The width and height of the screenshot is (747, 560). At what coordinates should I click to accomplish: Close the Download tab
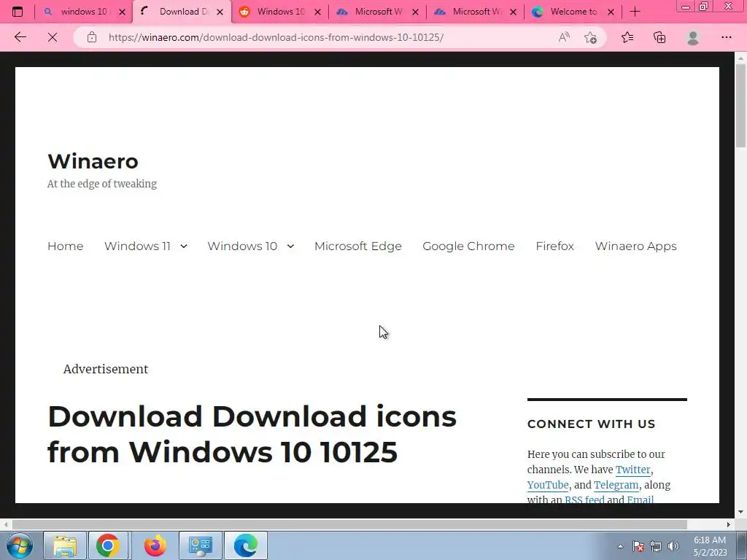(220, 12)
